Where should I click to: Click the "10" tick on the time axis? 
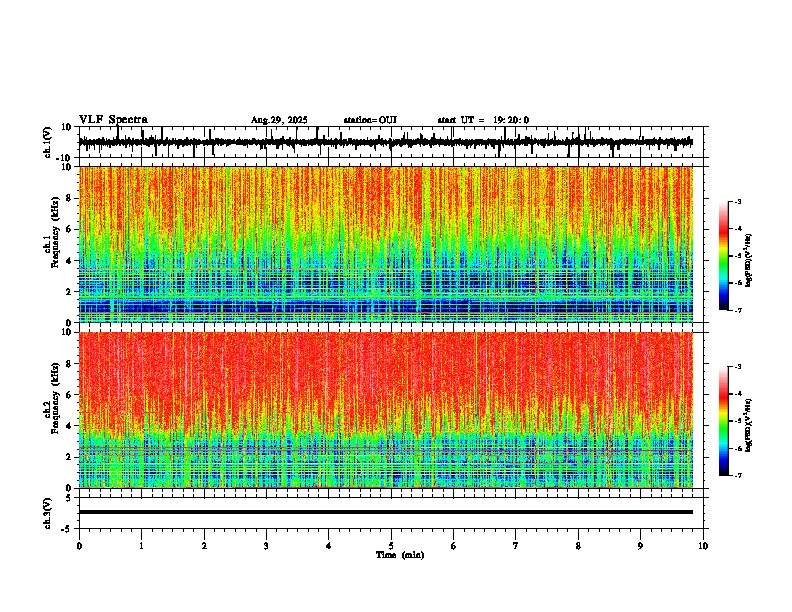click(703, 546)
